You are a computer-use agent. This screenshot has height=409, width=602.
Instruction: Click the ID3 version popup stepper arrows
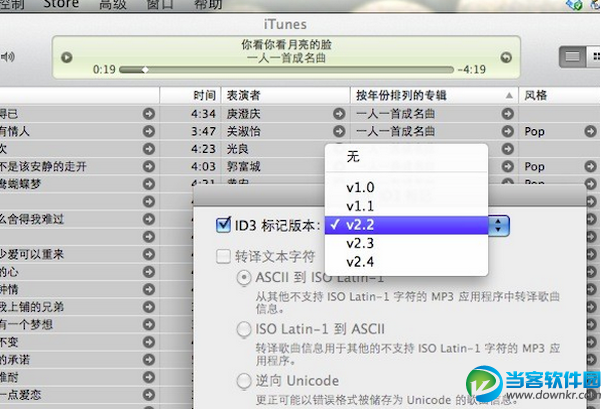point(498,225)
